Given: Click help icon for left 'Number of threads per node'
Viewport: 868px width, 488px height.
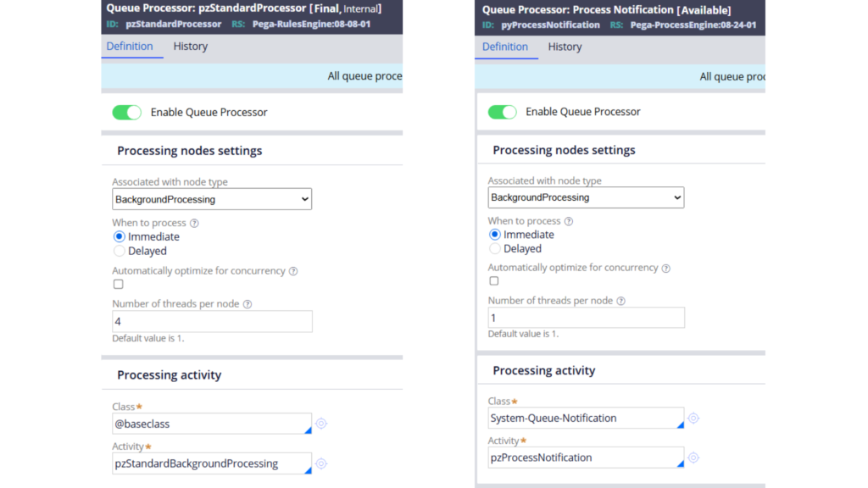Looking at the screenshot, I should click(248, 304).
